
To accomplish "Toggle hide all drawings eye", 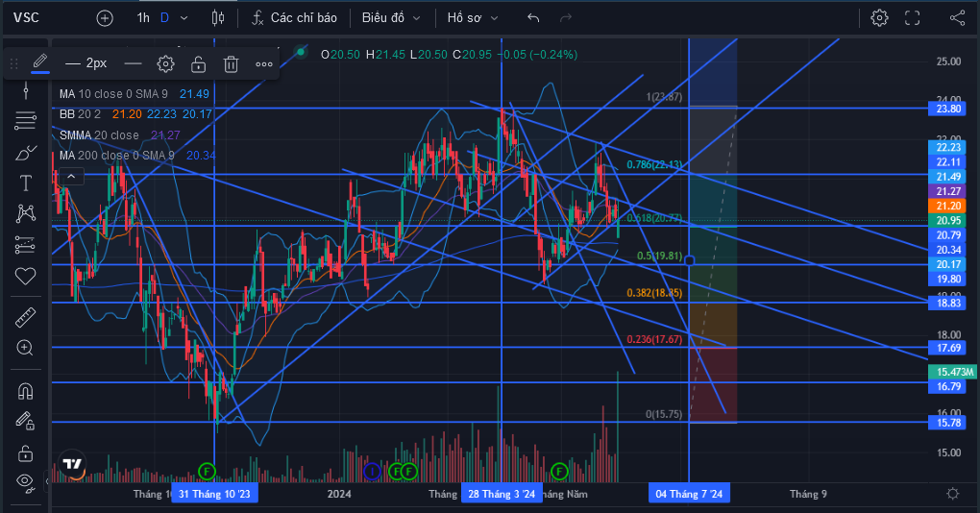I will (x=26, y=481).
